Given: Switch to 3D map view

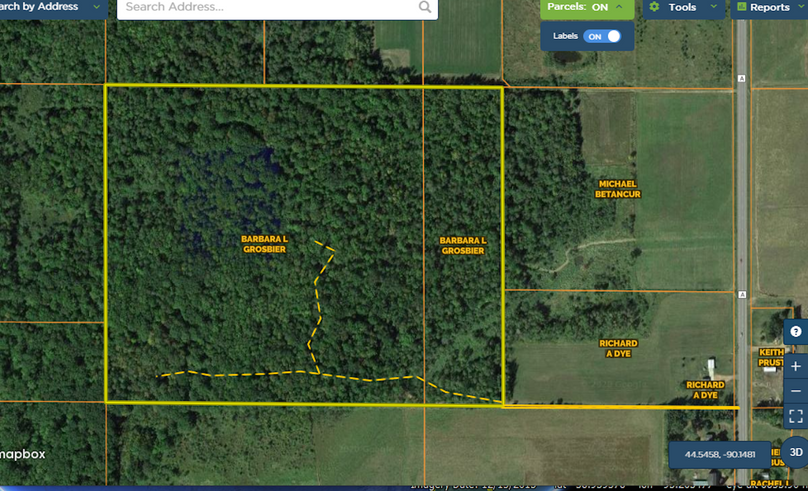Looking at the screenshot, I should click(796, 451).
